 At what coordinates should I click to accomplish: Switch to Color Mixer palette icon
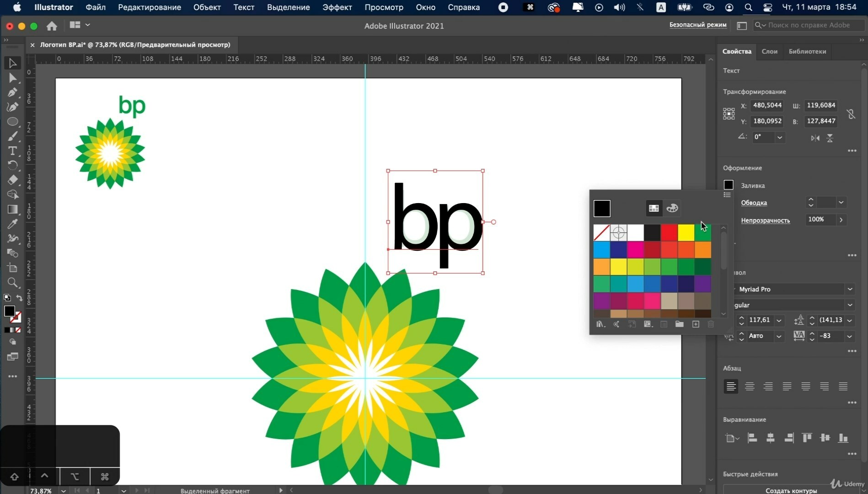[x=672, y=208]
